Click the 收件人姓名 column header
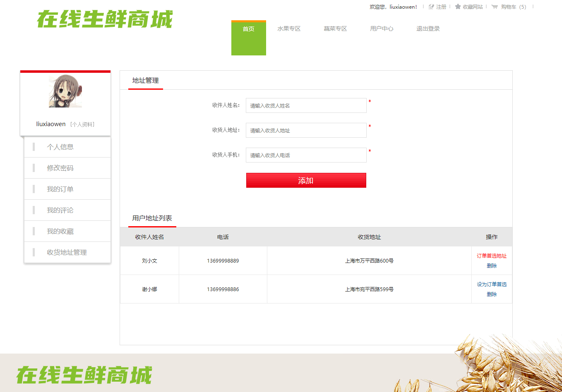Viewport: 562px width, 392px height. point(149,237)
